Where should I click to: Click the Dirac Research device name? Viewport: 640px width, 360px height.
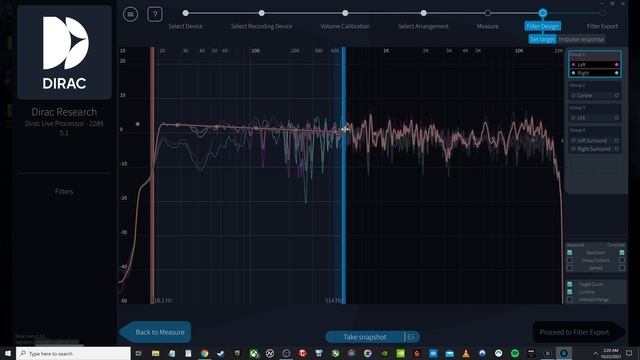64,112
